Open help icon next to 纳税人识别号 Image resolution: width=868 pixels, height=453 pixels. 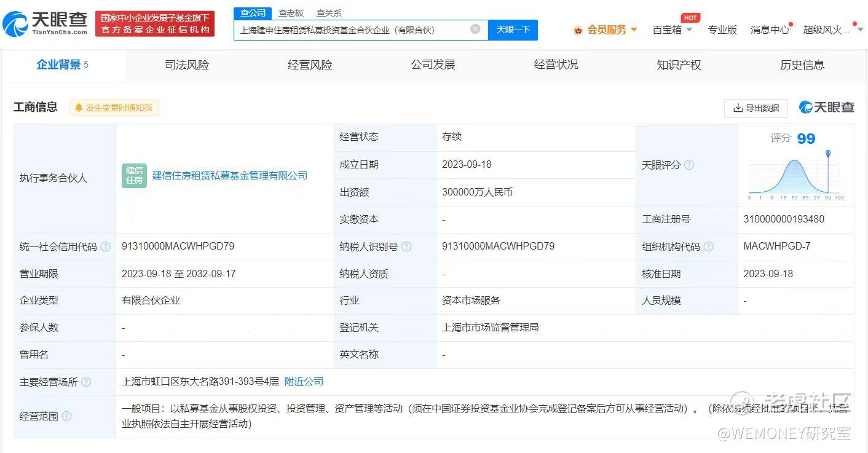click(406, 246)
